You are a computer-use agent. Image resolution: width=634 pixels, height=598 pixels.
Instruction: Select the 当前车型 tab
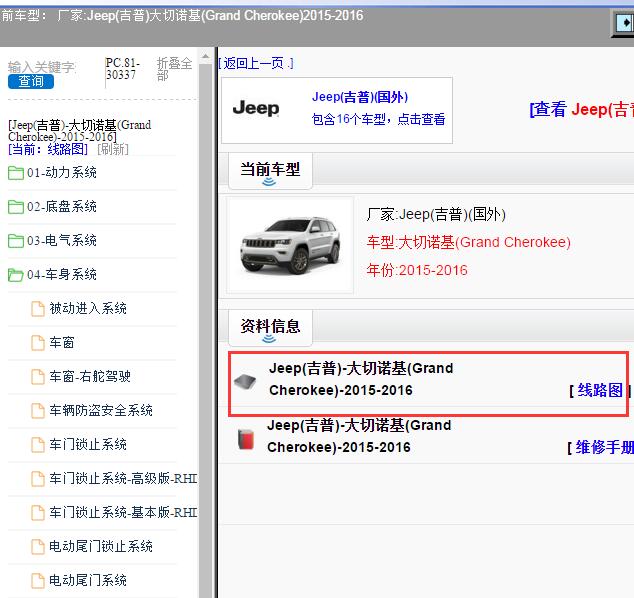[x=270, y=170]
